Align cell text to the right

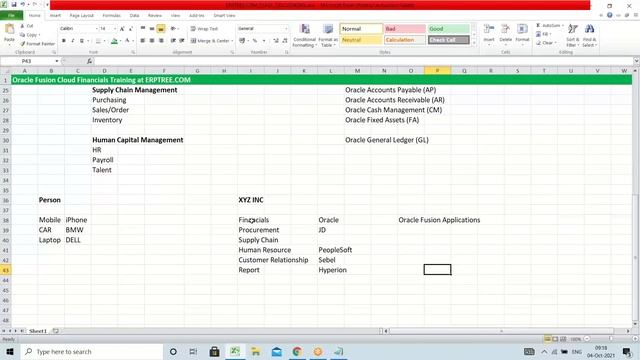tap(161, 41)
